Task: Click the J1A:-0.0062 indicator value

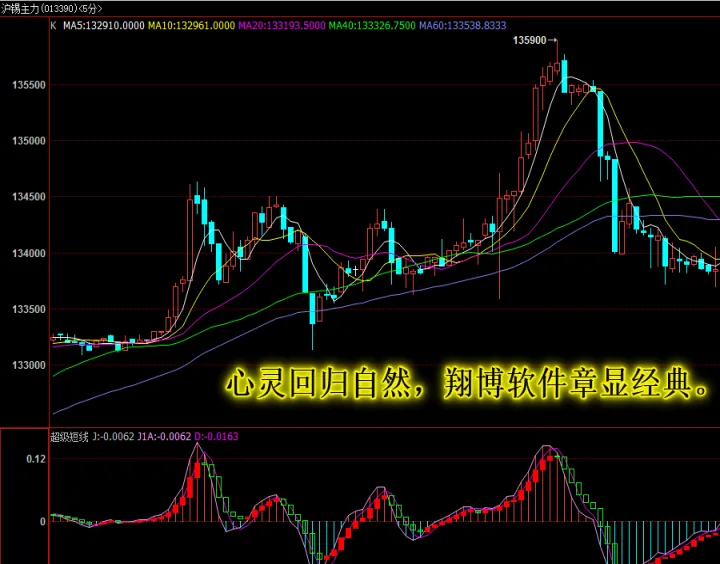Action: pos(164,437)
